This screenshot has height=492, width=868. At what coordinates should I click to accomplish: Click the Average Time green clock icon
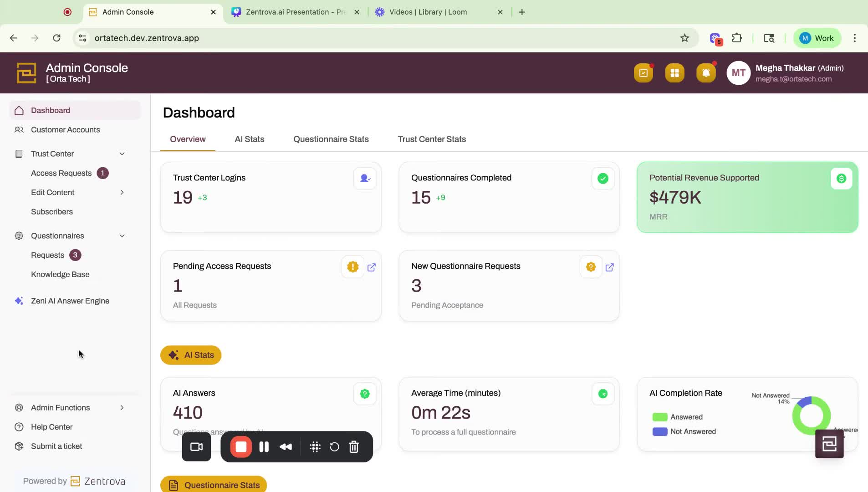(603, 394)
